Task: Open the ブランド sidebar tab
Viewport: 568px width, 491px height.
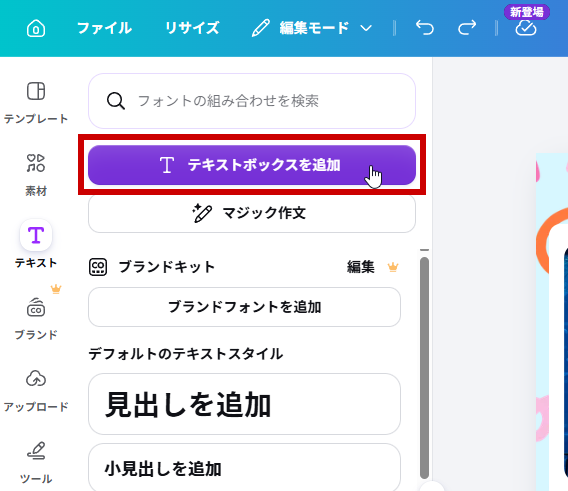Action: tap(36, 319)
